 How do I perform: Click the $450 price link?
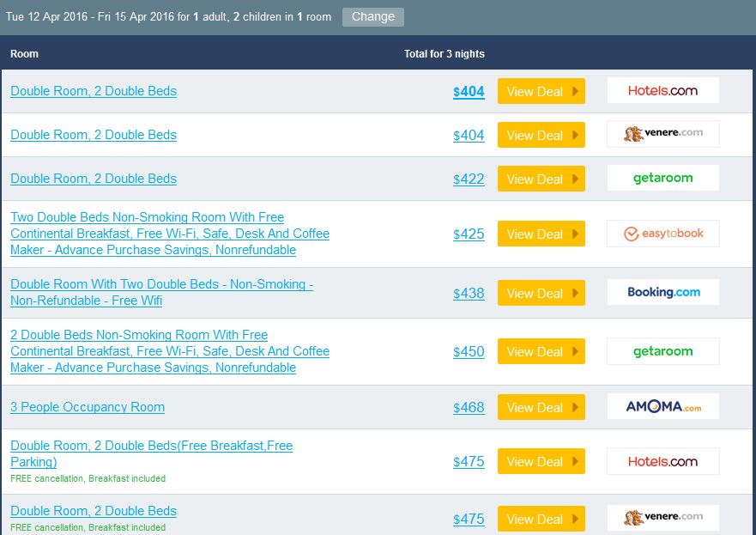pyautogui.click(x=469, y=351)
